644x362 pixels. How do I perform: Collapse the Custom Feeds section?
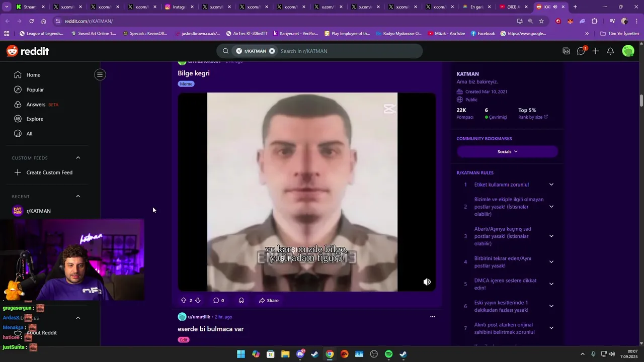click(x=78, y=158)
